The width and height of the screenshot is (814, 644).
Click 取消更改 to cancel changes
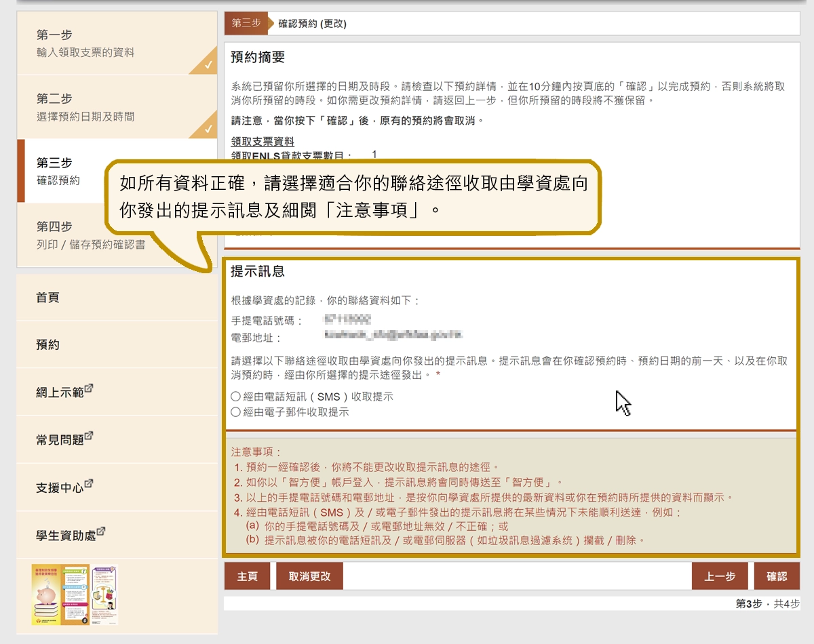[x=309, y=575]
